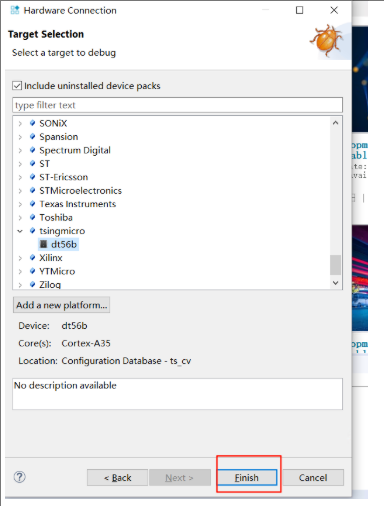The width and height of the screenshot is (384, 506).
Task: Select the YTMicro vendor icon
Action: [32, 271]
